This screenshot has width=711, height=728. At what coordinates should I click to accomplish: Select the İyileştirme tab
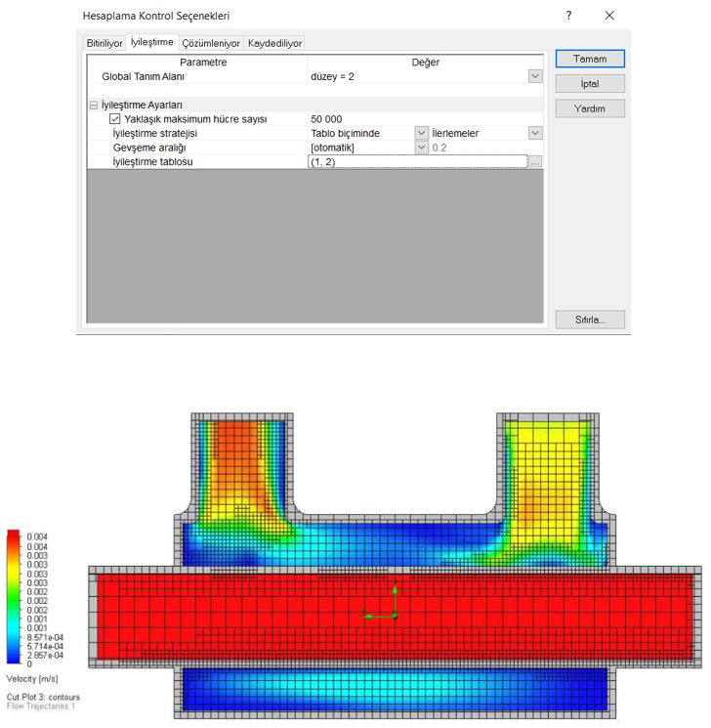tap(152, 43)
